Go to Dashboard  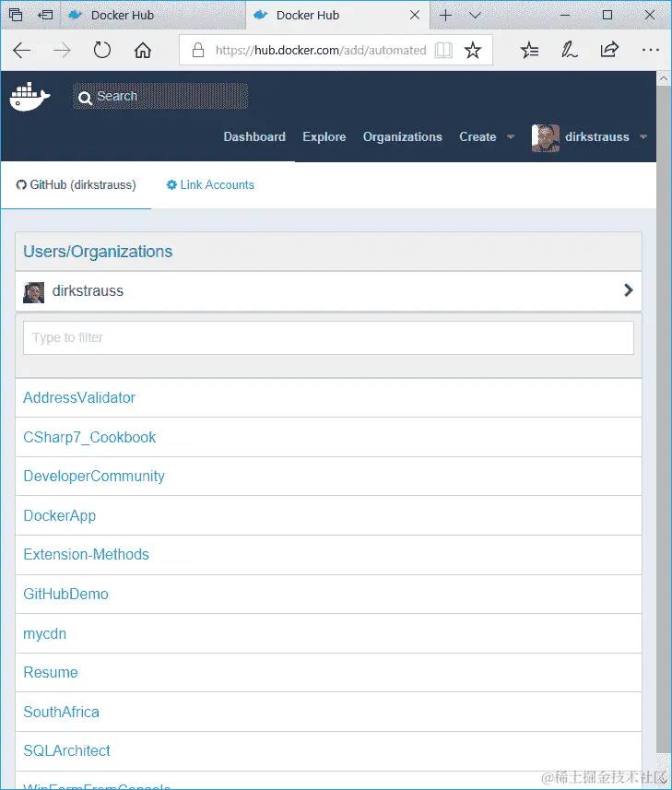(x=254, y=137)
